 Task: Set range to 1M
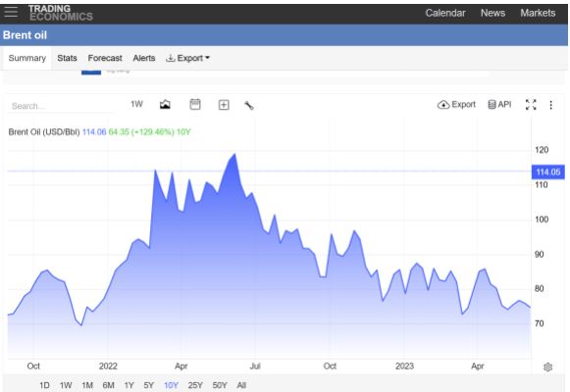pos(87,385)
